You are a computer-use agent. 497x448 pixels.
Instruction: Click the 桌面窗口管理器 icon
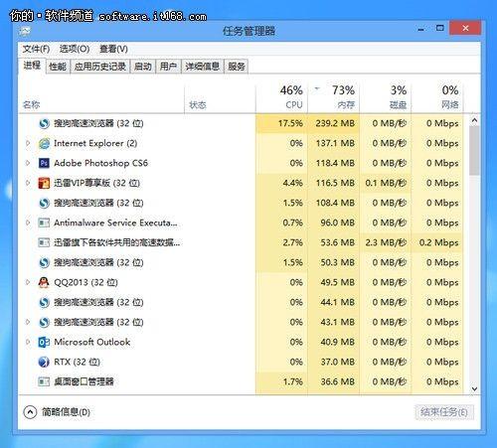point(44,381)
